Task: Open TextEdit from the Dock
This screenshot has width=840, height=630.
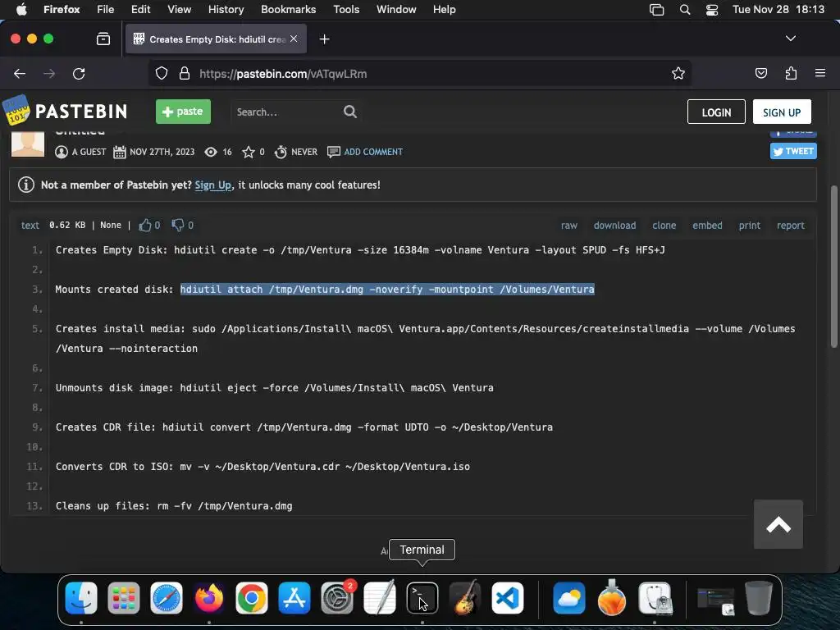Action: click(x=379, y=598)
